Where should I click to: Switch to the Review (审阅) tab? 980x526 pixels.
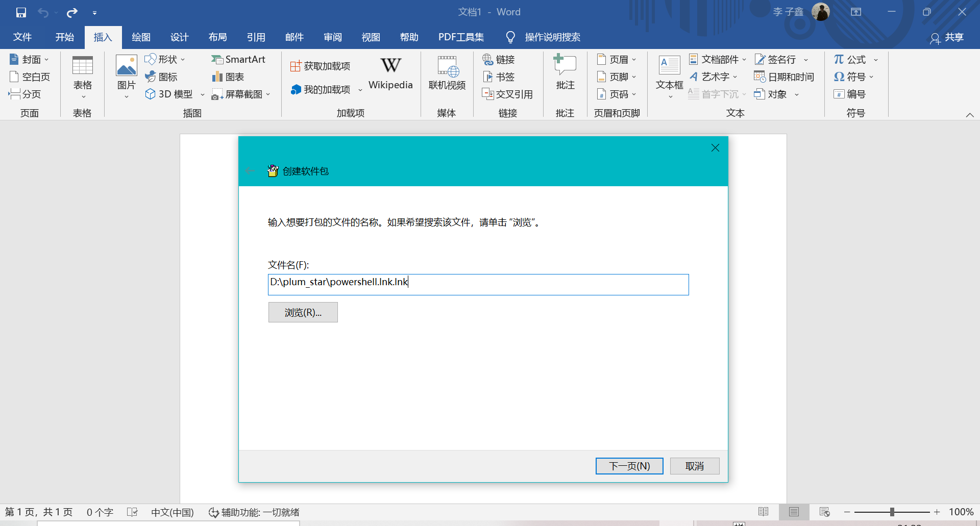point(332,37)
